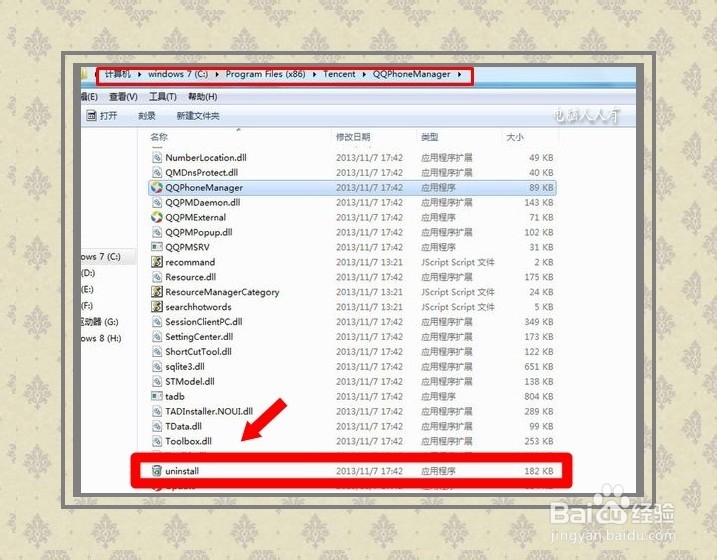Select the file name TADInstaller.NOUI.dll
Screen dimensions: 717x560
pos(209,411)
